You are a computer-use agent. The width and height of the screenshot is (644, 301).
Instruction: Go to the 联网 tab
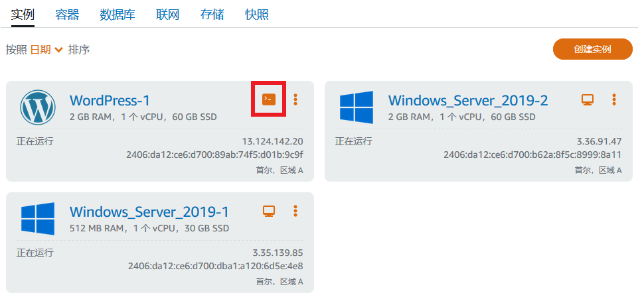pos(168,14)
